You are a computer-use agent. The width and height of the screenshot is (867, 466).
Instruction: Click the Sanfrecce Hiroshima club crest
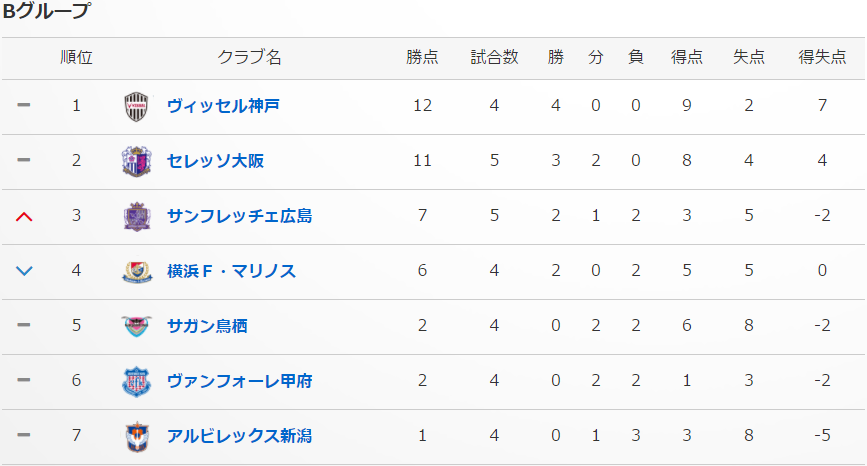(136, 216)
